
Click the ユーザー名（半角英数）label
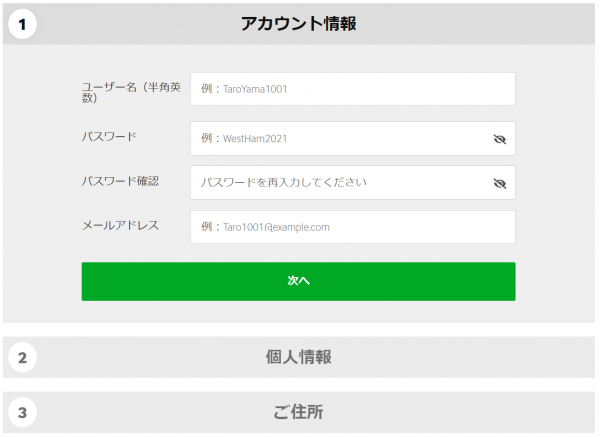pyautogui.click(x=131, y=92)
